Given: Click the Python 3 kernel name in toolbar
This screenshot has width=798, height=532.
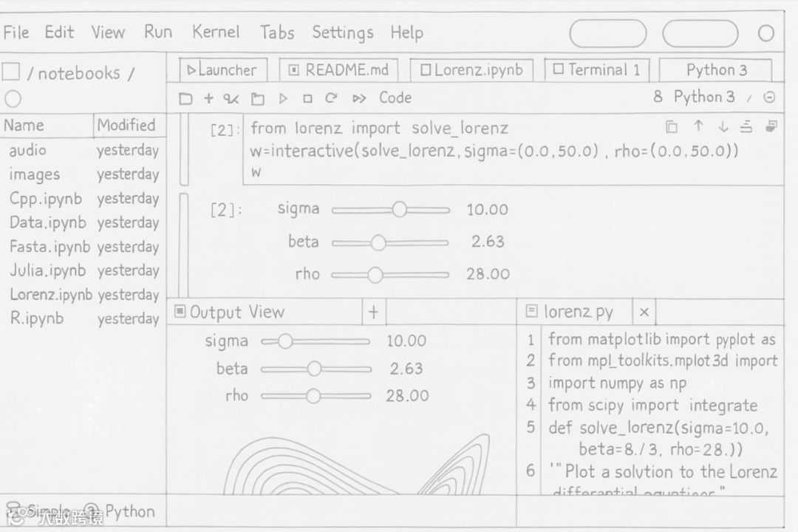Looking at the screenshot, I should click(x=704, y=97).
